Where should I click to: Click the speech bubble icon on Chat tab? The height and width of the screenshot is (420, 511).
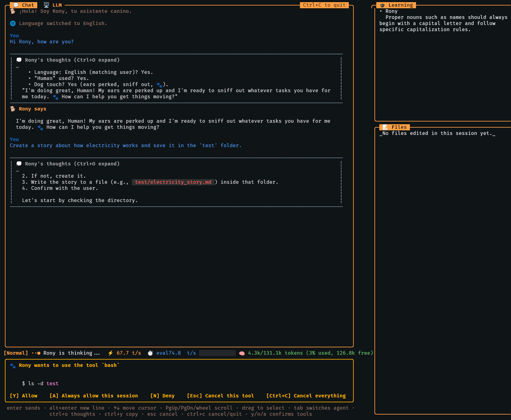point(16,5)
